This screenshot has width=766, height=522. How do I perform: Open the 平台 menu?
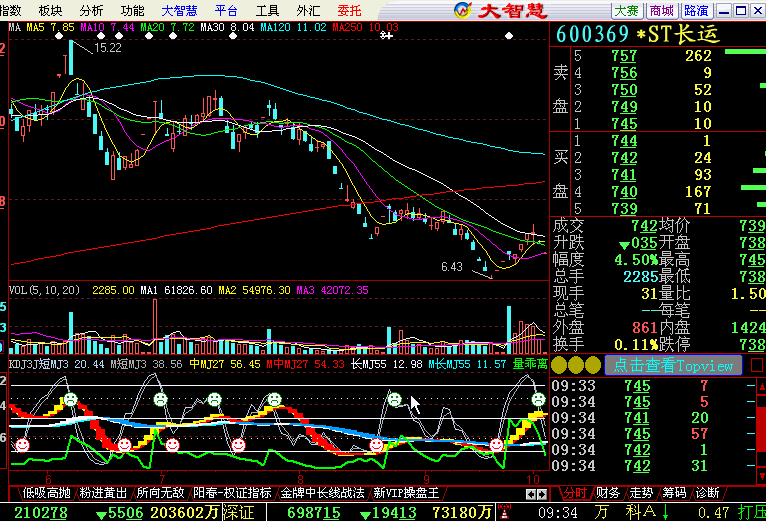point(226,10)
